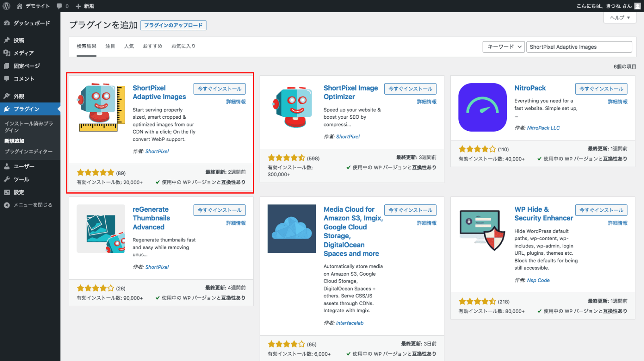Open ShortPixel author link under Image Optimizer

tap(348, 137)
